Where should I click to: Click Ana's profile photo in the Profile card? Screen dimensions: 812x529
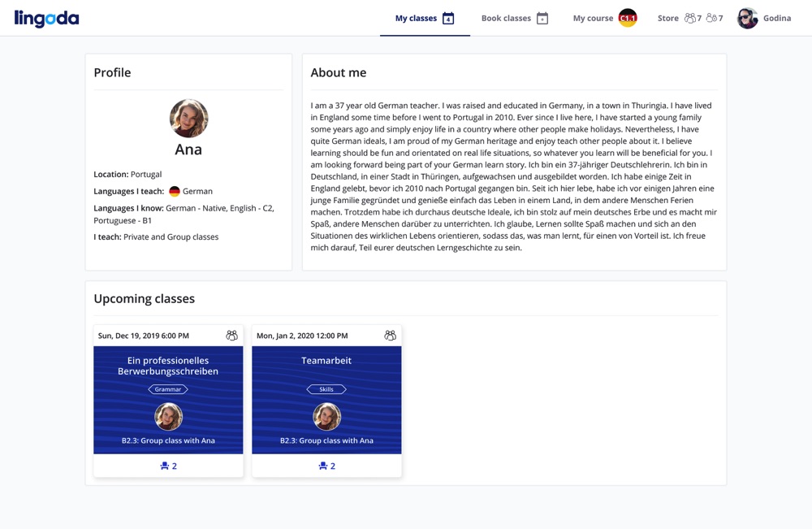[x=189, y=118]
